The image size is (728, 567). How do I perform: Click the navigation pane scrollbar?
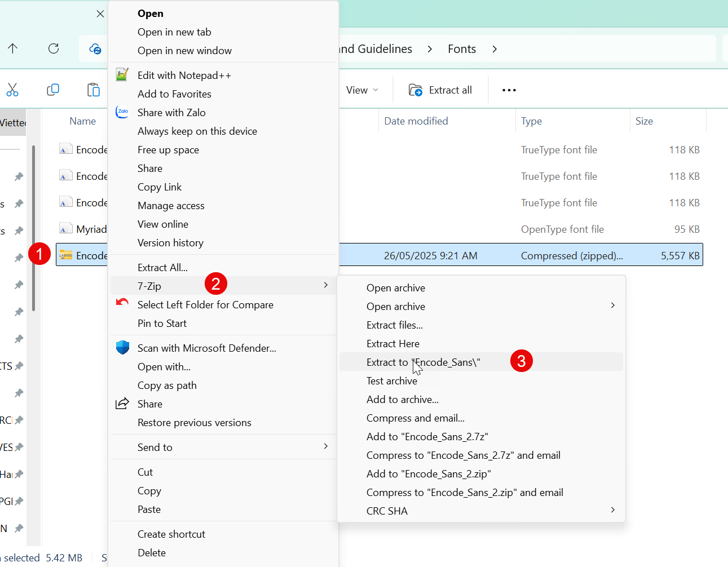tap(34, 228)
